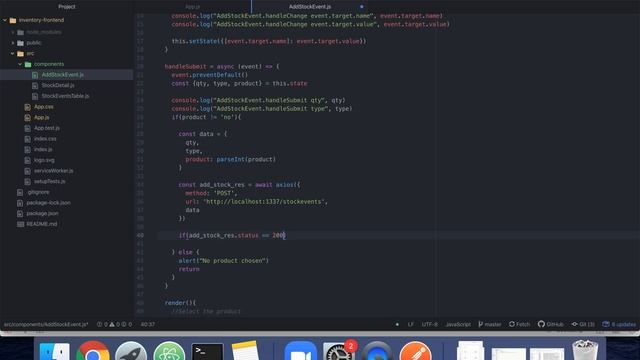The image size is (640, 360).
Task: Open index.js in the project tree
Action: (x=43, y=149)
